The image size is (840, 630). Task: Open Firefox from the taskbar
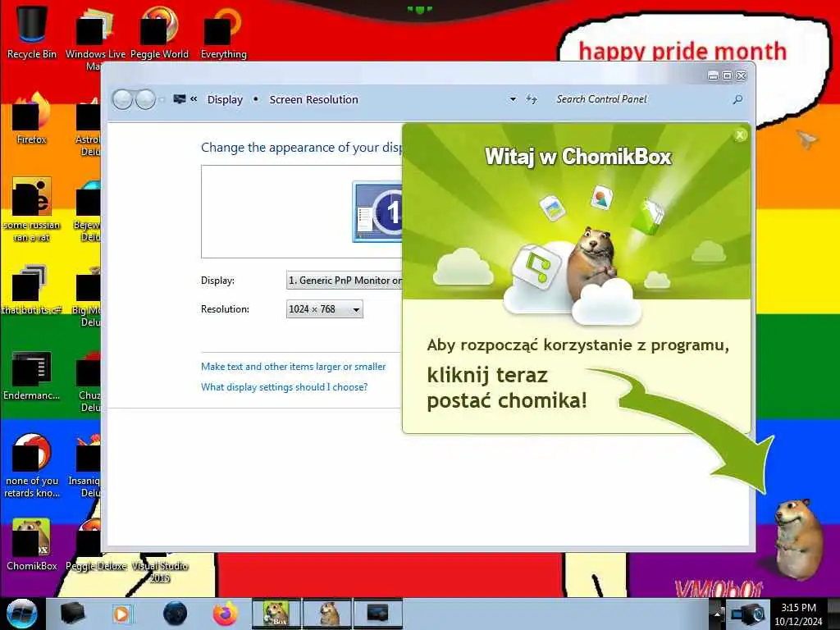(x=226, y=614)
